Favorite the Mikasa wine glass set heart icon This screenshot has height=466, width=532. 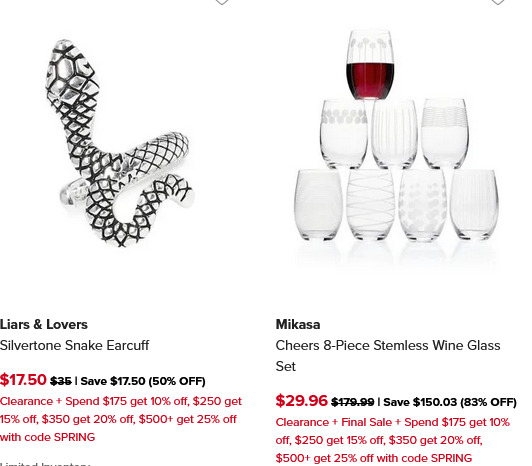[x=498, y=2]
